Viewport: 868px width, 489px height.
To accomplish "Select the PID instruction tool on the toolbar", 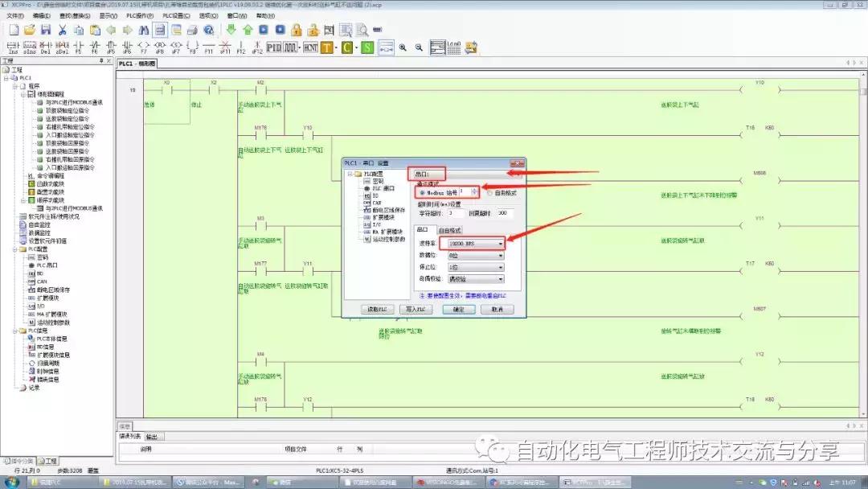I will 273,47.
